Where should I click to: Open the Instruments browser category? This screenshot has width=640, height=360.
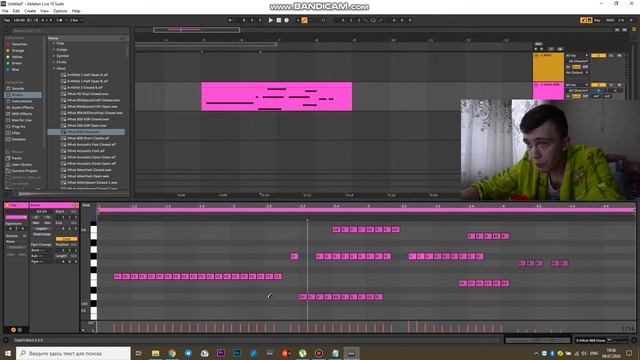click(x=22, y=101)
